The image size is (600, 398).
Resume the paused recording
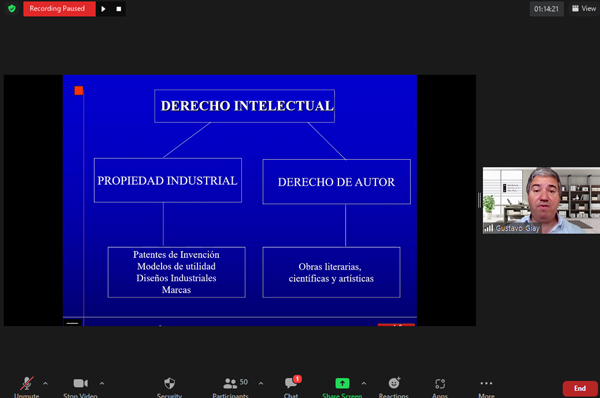coord(103,9)
